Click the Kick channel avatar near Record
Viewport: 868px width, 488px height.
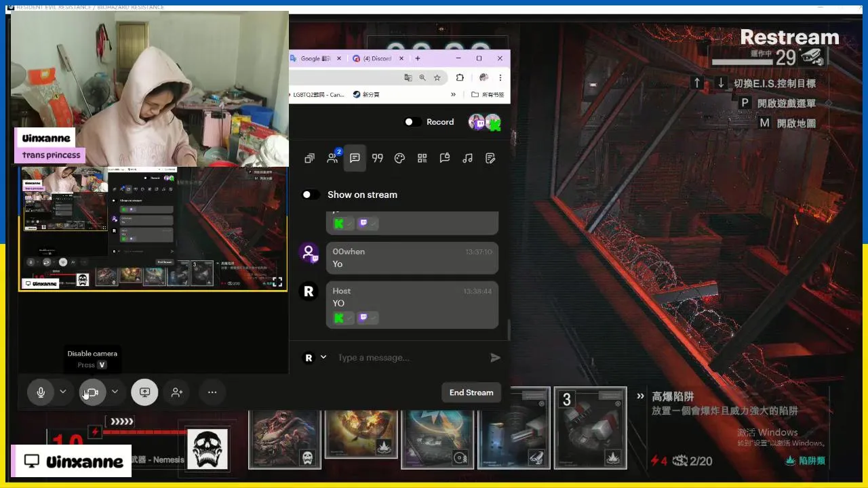[x=493, y=122]
